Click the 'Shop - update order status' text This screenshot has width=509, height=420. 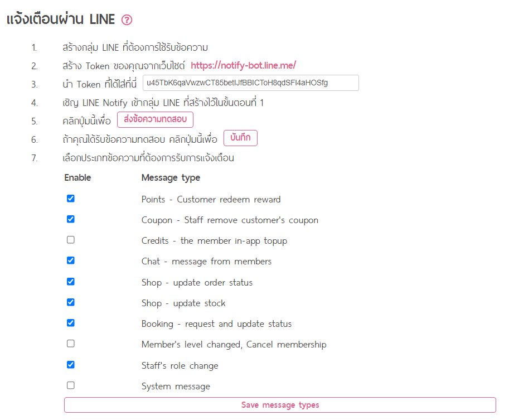[197, 283]
